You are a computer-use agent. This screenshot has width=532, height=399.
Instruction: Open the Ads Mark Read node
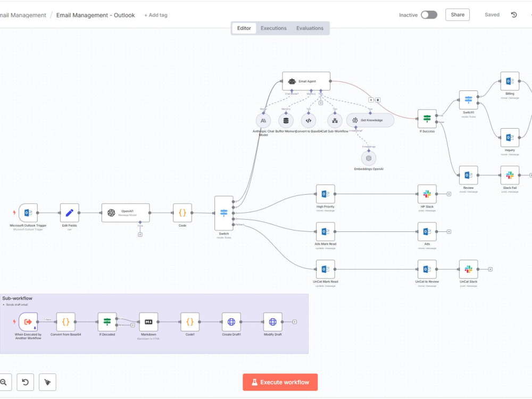326,231
